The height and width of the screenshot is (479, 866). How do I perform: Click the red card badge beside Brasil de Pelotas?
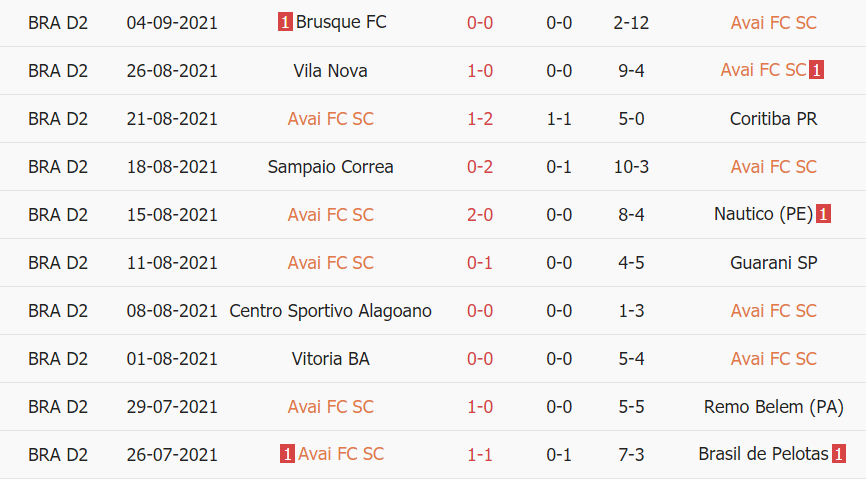838,454
